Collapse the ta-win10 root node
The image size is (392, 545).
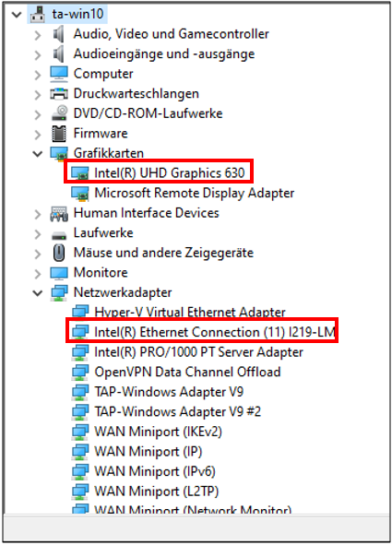(17, 14)
